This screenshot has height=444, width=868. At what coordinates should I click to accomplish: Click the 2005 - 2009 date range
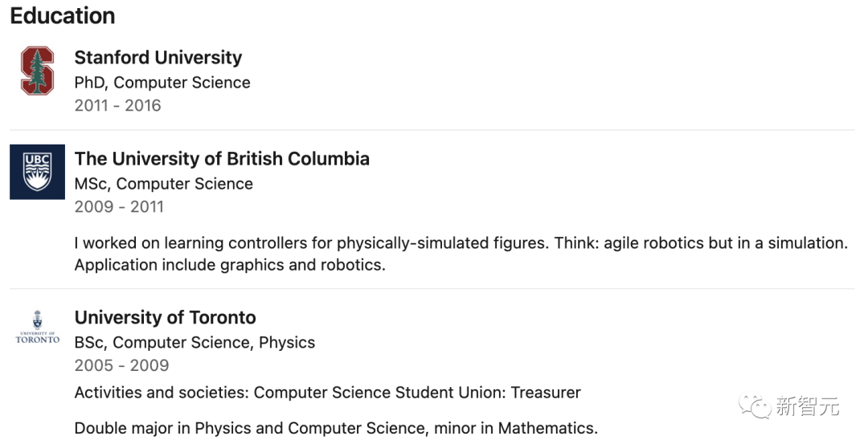pos(121,365)
